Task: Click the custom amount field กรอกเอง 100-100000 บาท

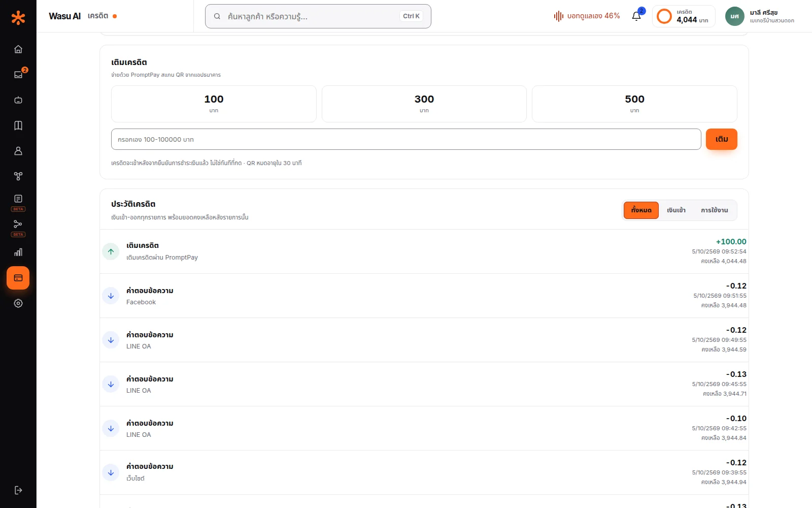Action: [406, 139]
